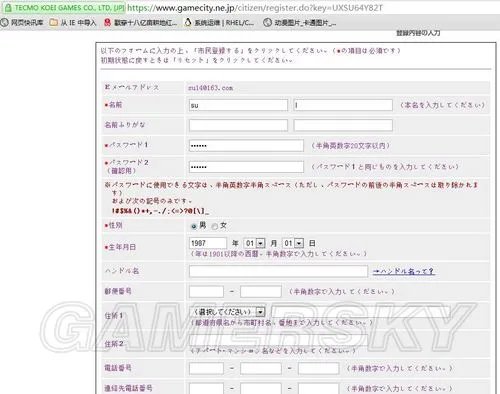
Task: Open the 住所1 prefecture dropdown
Action: tap(227, 312)
